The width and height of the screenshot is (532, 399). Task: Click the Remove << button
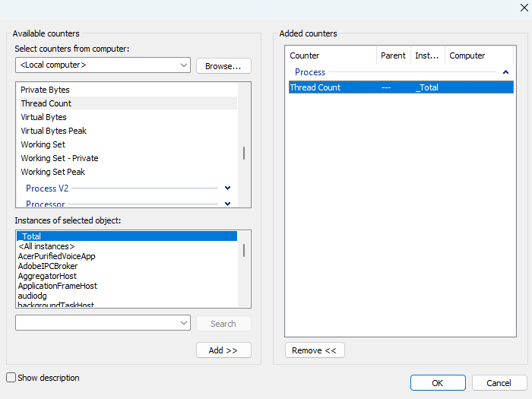click(x=315, y=350)
